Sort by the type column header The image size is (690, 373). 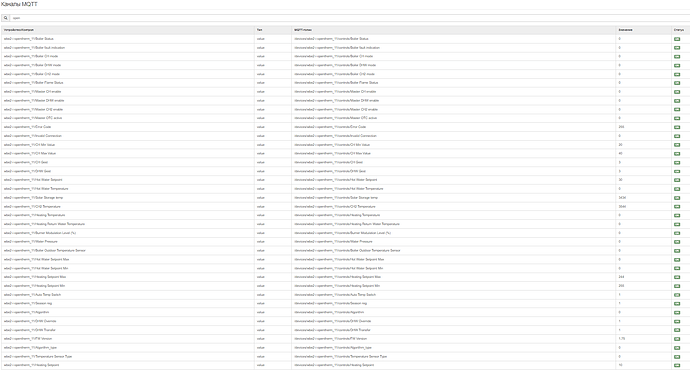point(260,30)
